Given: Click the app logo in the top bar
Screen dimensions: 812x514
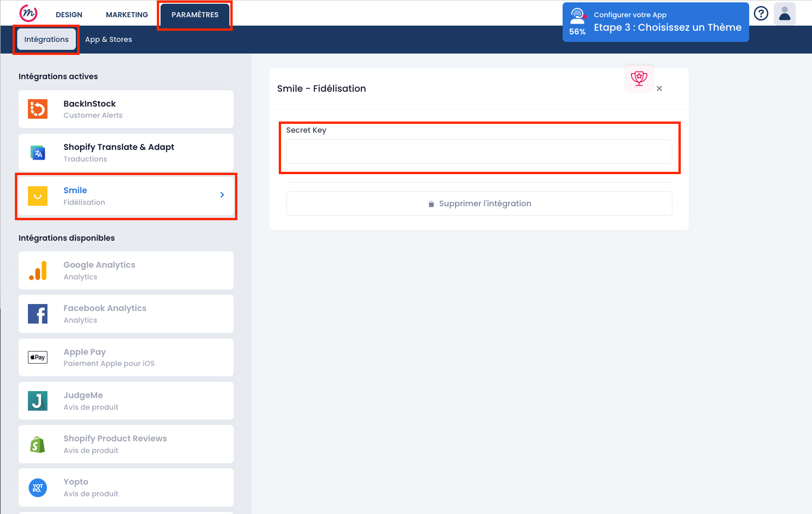Looking at the screenshot, I should pyautogui.click(x=28, y=13).
